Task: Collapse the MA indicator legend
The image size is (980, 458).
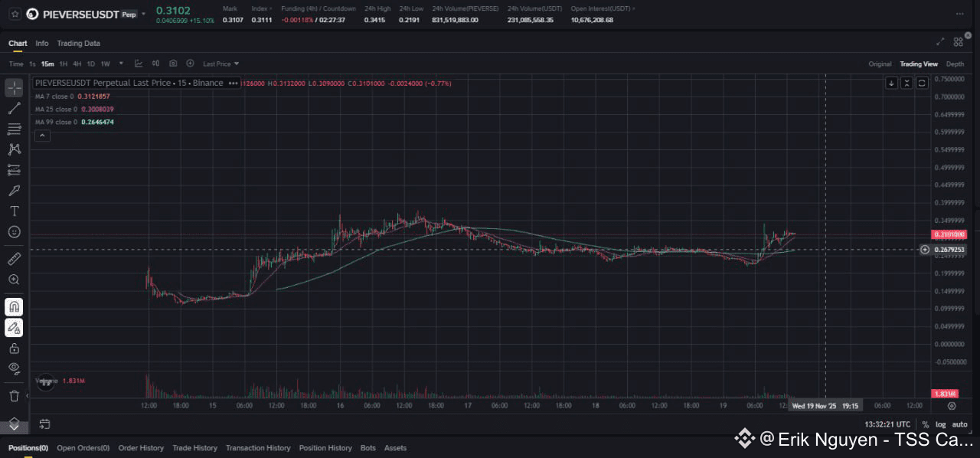Action: (x=42, y=136)
